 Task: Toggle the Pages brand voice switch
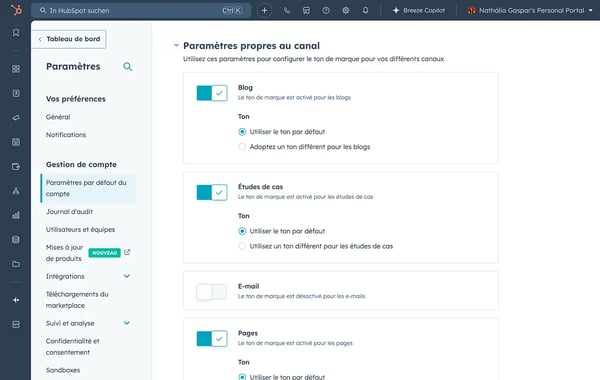click(212, 339)
